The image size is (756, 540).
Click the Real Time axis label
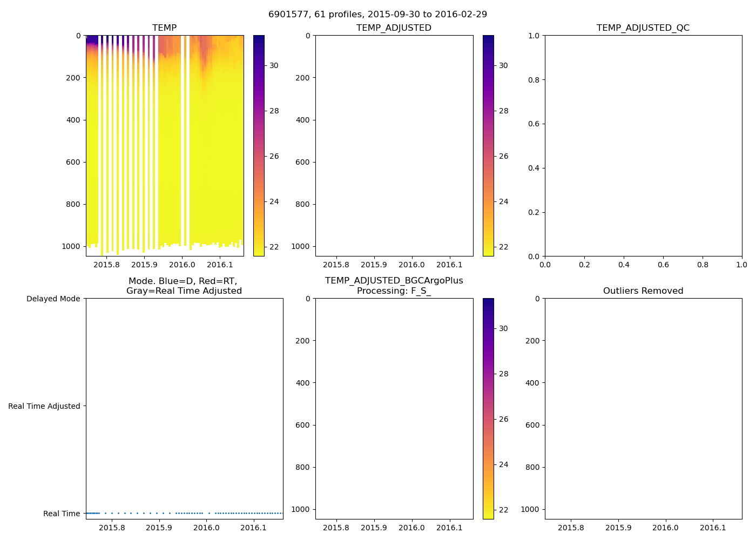click(61, 514)
